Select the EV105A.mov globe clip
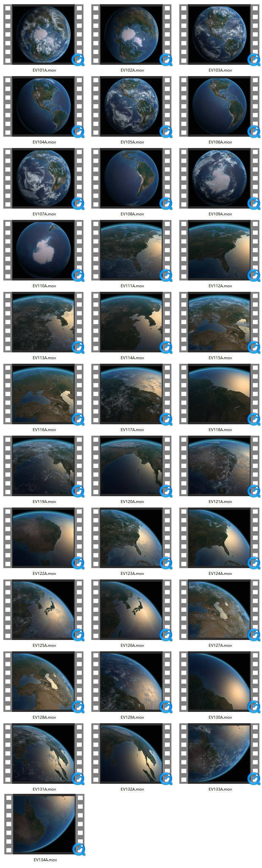Image resolution: width=262 pixels, height=868 pixels. click(x=131, y=106)
